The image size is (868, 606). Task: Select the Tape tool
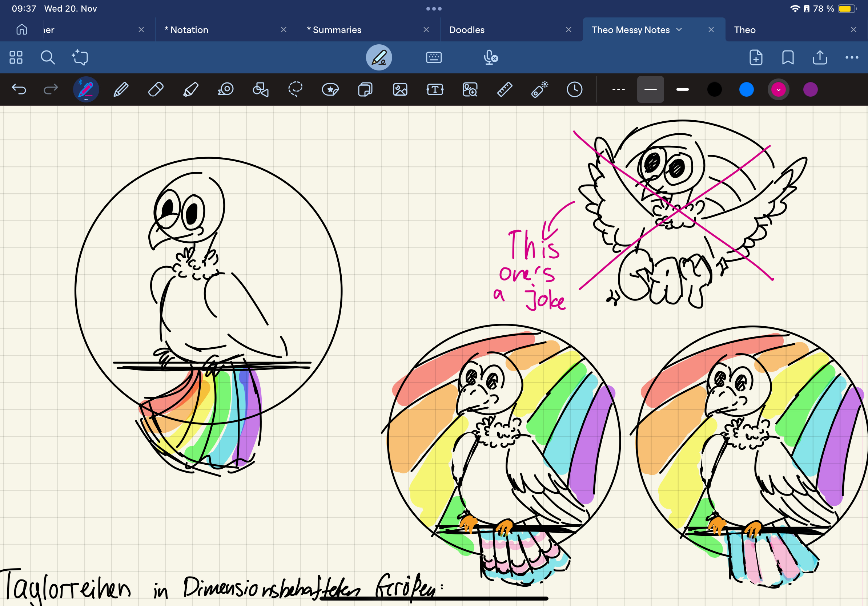(x=226, y=89)
